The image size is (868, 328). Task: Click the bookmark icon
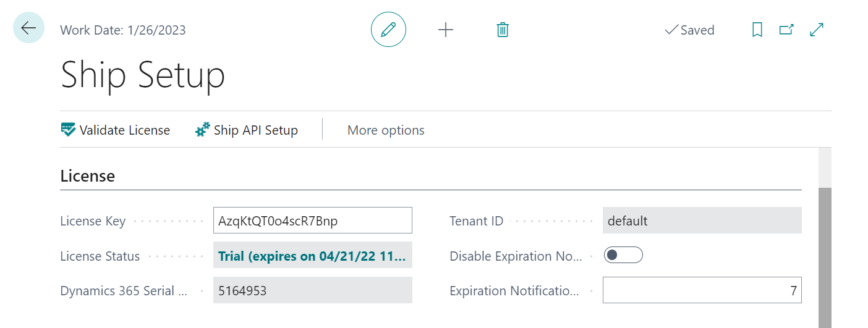(x=757, y=30)
